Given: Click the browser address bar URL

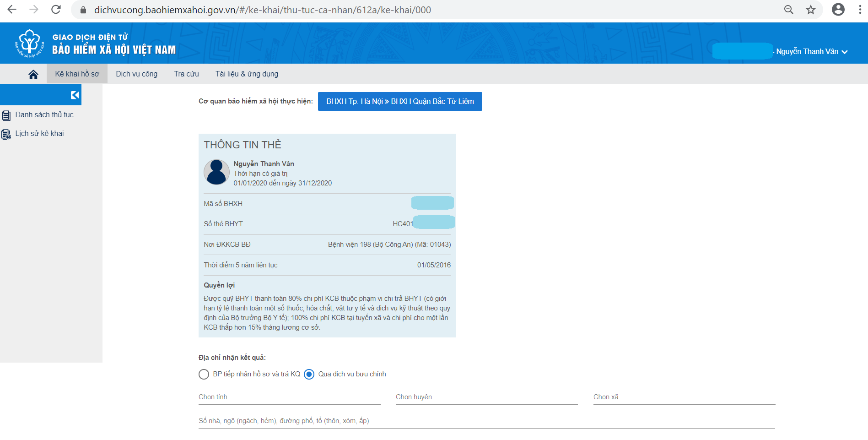Looking at the screenshot, I should click(263, 10).
